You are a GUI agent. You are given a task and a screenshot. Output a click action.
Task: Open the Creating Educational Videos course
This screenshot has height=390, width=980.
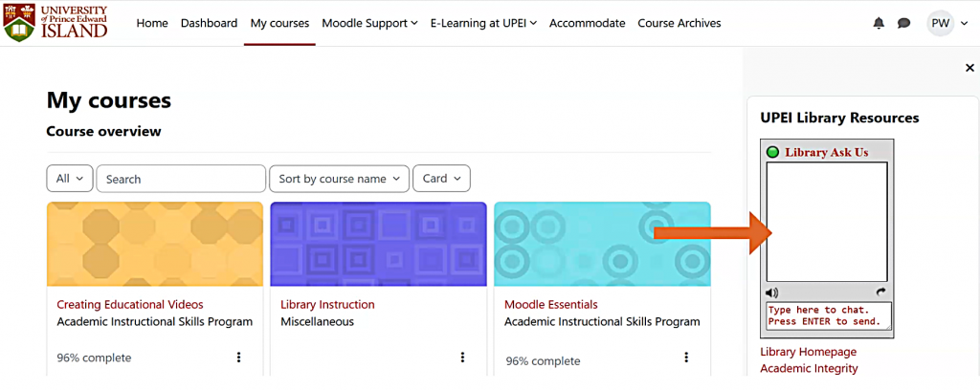pyautogui.click(x=130, y=305)
